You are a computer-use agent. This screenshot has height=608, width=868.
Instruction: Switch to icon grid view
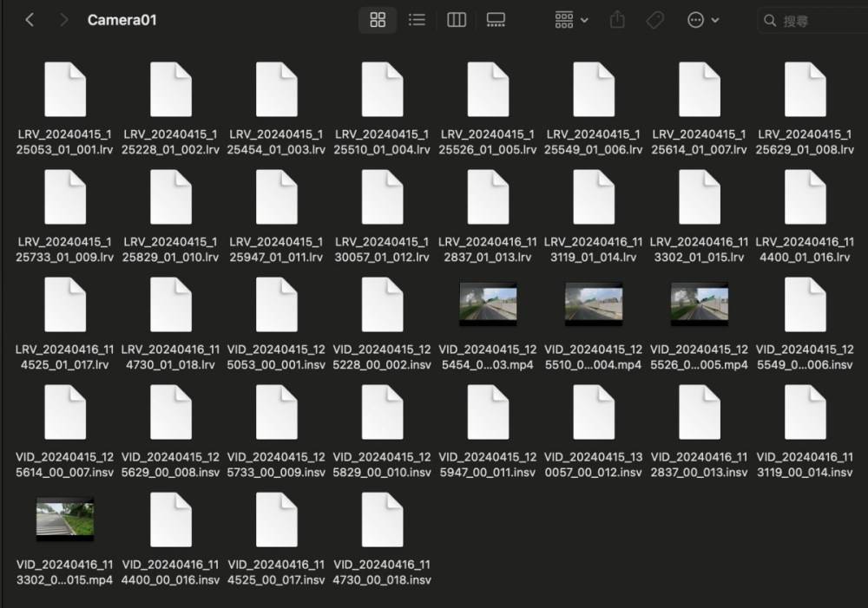[378, 21]
